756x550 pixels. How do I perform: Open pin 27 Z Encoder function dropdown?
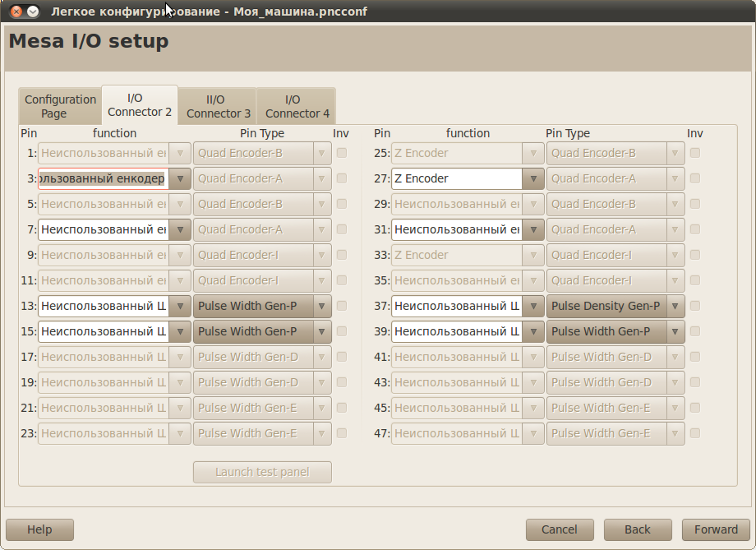tap(533, 178)
